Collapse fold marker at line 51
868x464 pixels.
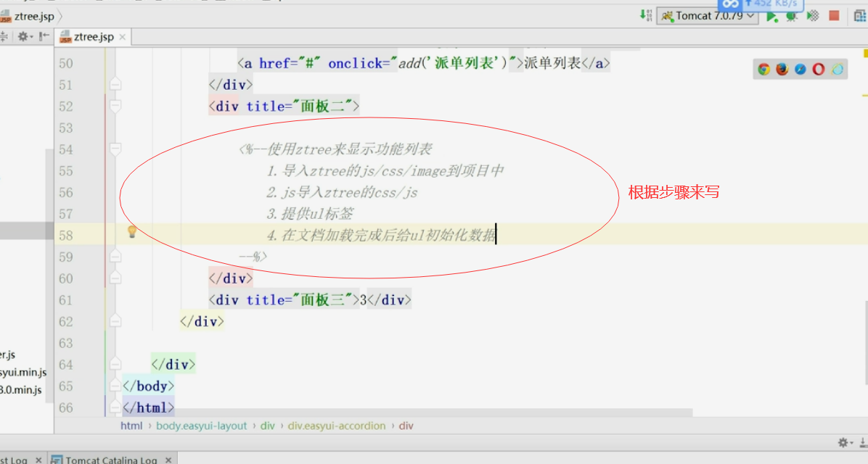[115, 84]
